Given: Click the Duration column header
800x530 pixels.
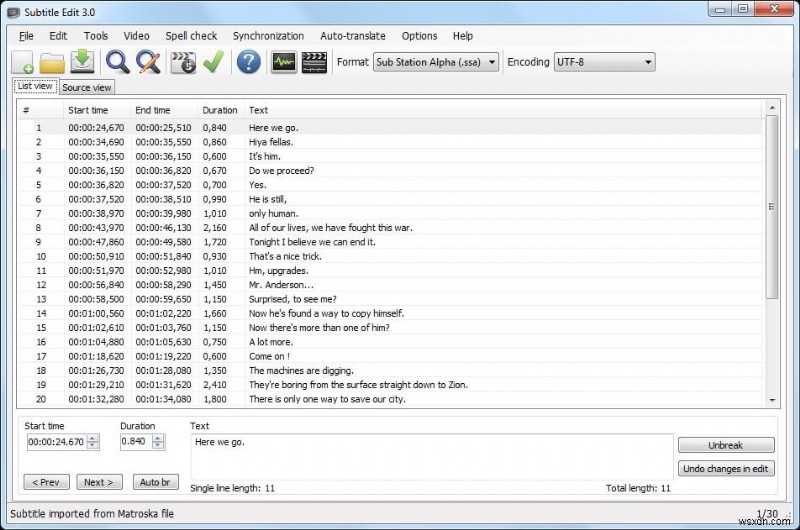Looking at the screenshot, I should point(221,110).
